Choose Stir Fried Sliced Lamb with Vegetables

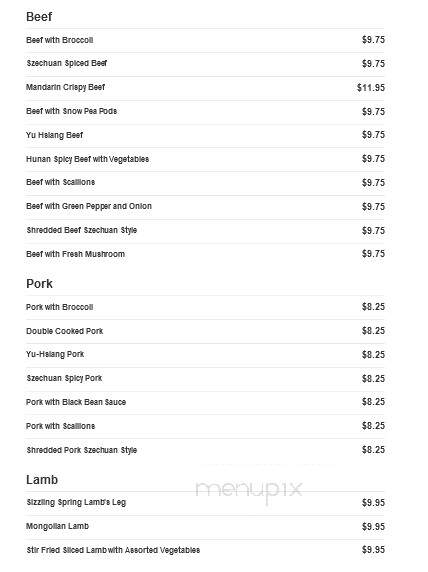pos(113,550)
